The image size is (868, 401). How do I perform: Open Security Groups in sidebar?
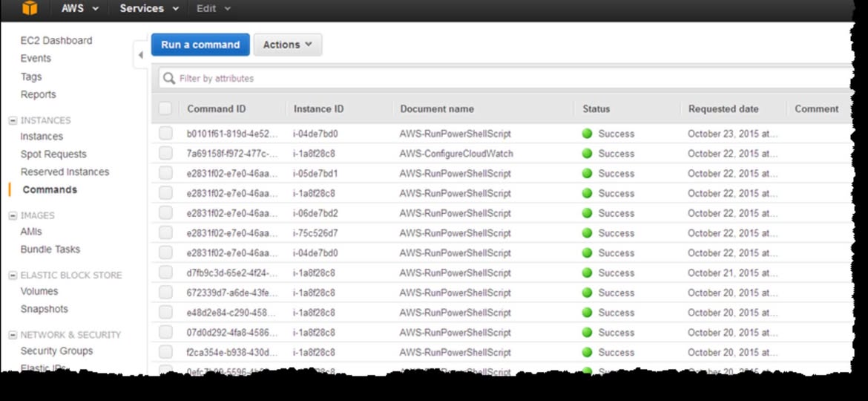coord(56,351)
